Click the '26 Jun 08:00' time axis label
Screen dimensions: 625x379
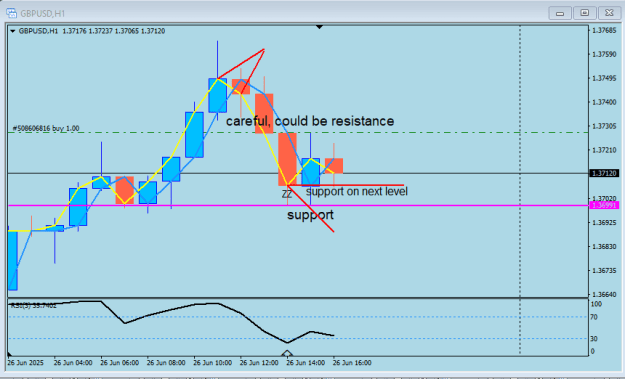[x=166, y=363]
